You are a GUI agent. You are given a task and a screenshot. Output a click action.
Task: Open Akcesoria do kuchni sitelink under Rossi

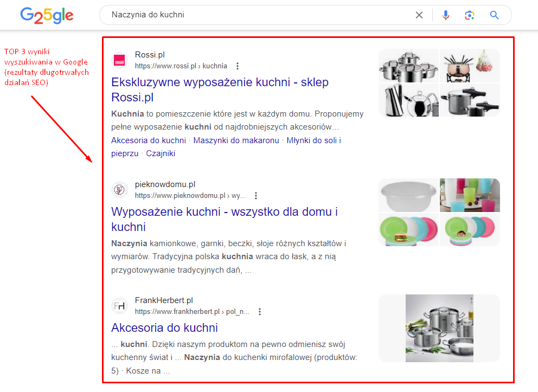pyautogui.click(x=149, y=140)
